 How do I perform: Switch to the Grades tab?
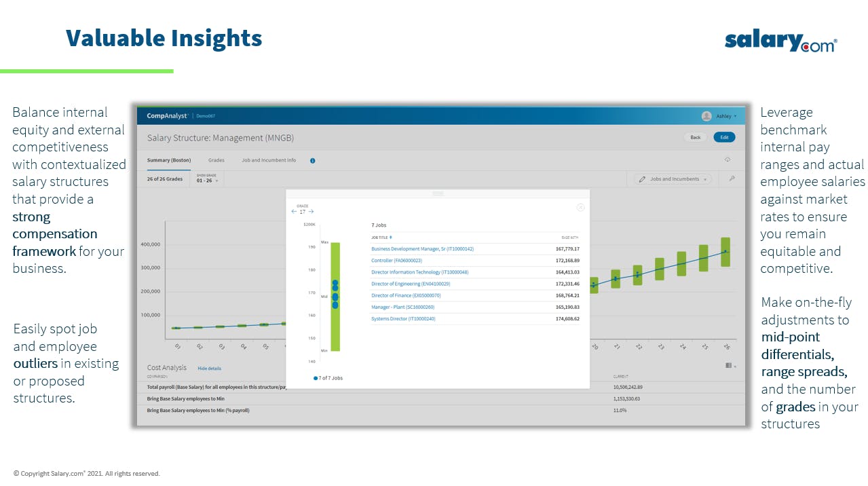coord(216,161)
